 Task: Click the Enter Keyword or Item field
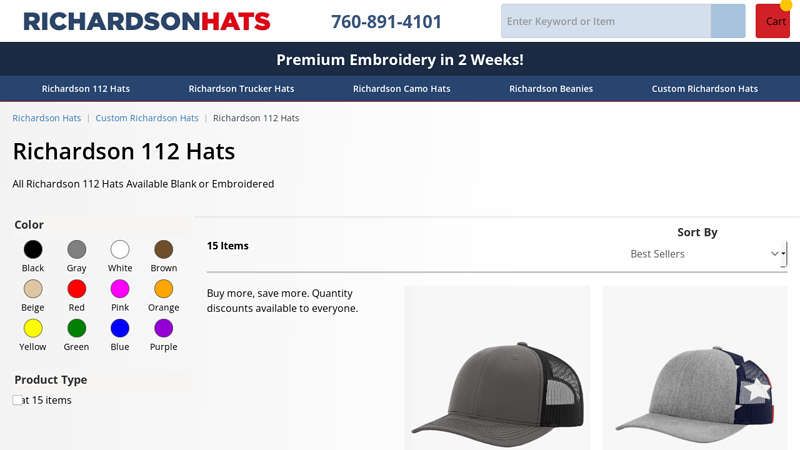[606, 21]
